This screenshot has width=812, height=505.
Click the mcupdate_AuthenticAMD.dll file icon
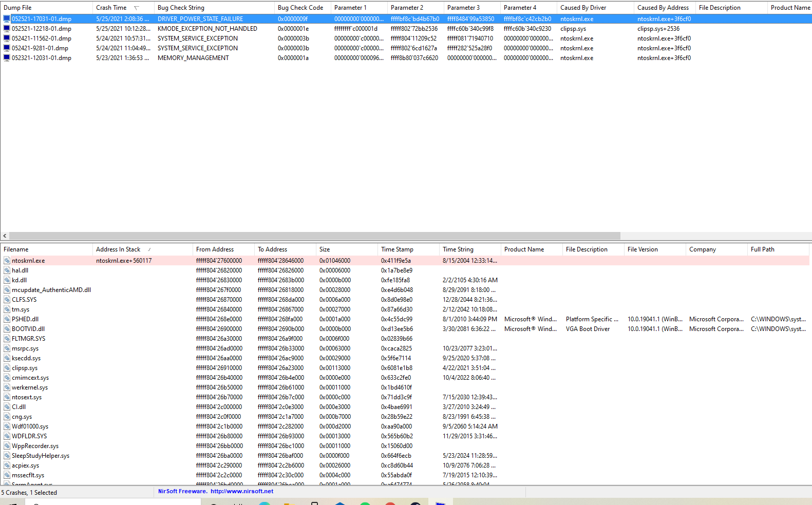(7, 290)
